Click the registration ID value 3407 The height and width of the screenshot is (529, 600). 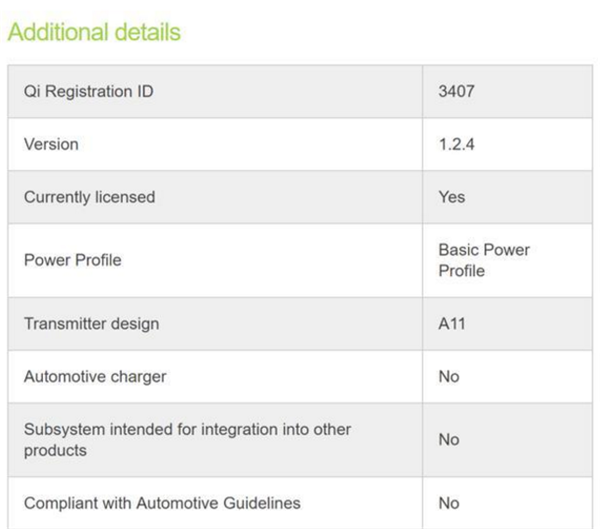click(x=457, y=91)
